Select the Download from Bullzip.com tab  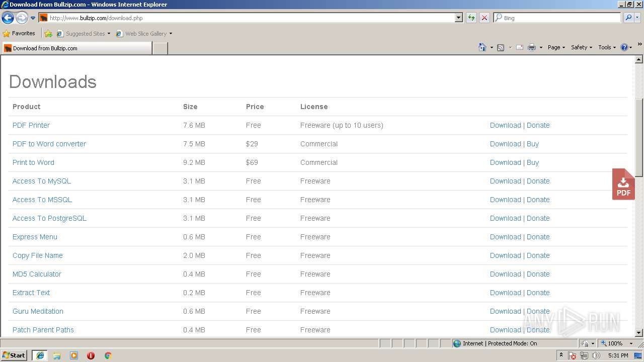(76, 48)
